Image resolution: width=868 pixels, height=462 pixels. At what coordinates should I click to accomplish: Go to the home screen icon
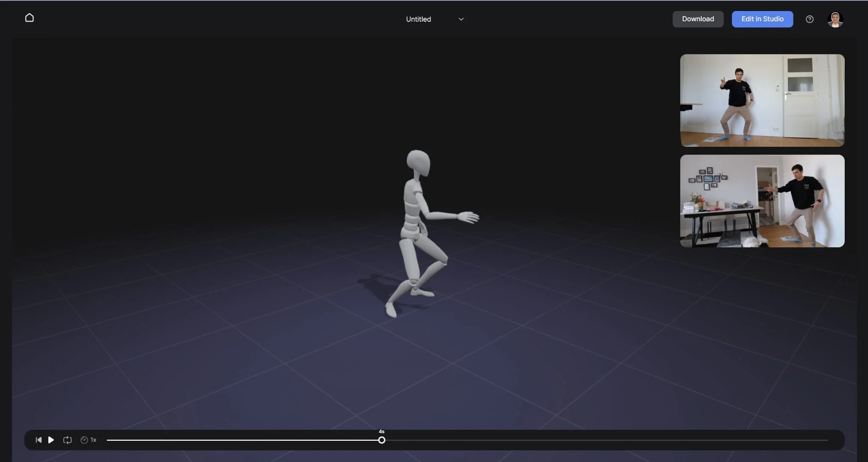(29, 18)
